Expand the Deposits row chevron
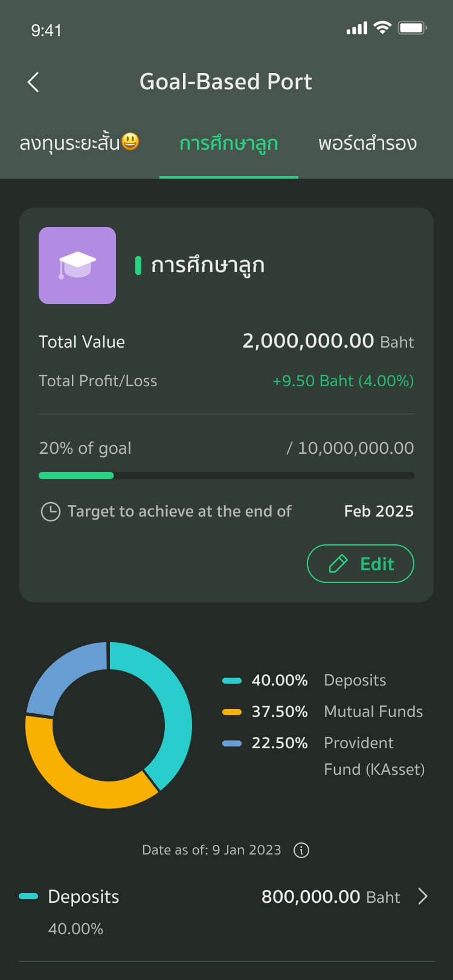Image resolution: width=453 pixels, height=980 pixels. (x=423, y=897)
